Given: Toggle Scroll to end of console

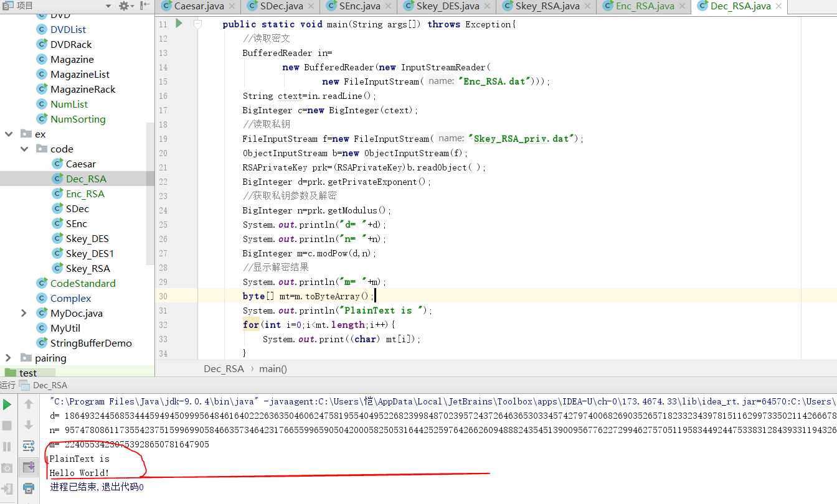Looking at the screenshot, I should click(x=29, y=467).
